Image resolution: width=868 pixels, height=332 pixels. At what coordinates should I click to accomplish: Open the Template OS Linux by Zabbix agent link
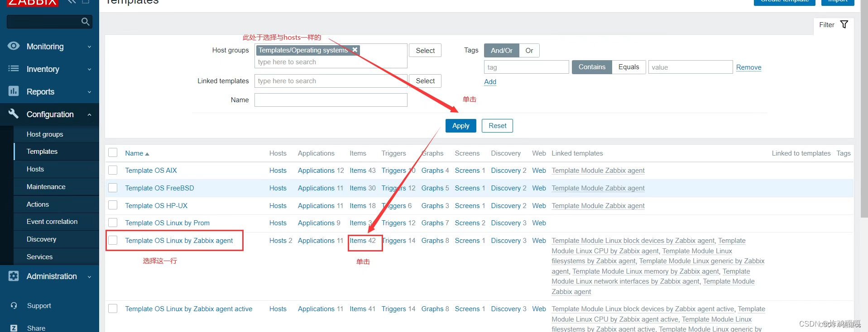pyautogui.click(x=179, y=240)
